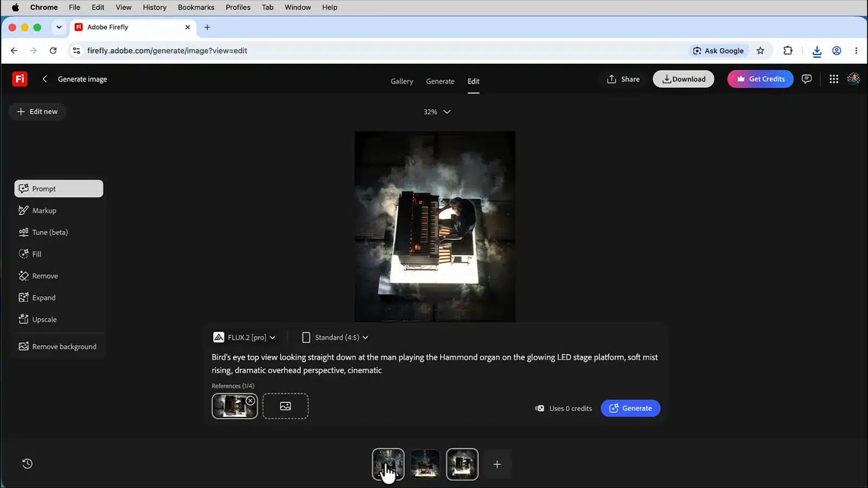This screenshot has width=868, height=488.
Task: Open the feedback comment icon
Action: coord(807,79)
